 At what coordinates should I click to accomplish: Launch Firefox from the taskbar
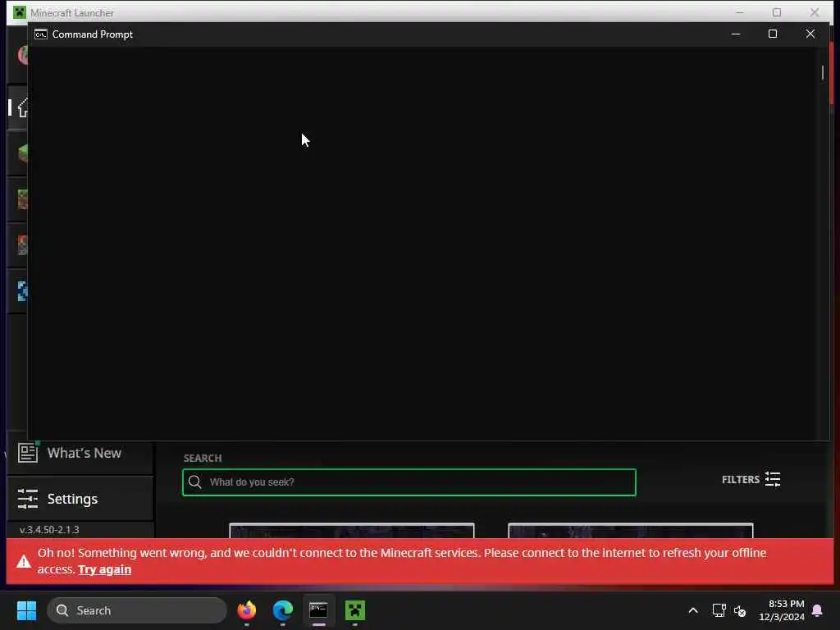point(246,610)
